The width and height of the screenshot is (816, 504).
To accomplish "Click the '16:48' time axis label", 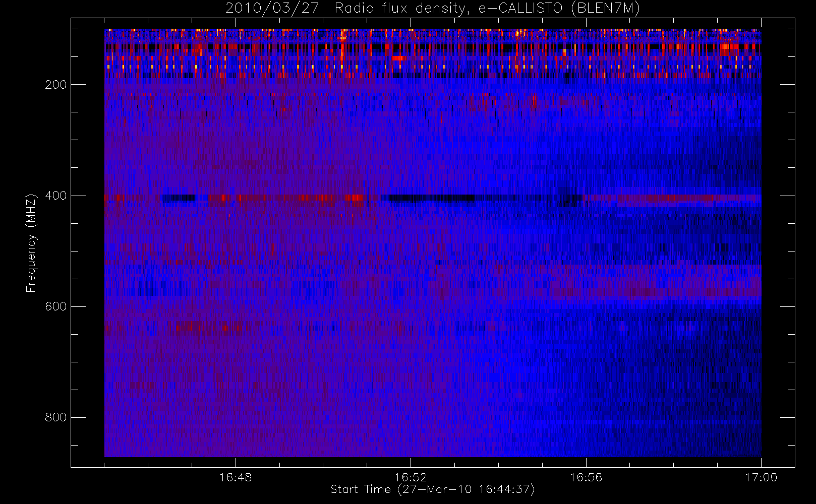I will [x=236, y=477].
